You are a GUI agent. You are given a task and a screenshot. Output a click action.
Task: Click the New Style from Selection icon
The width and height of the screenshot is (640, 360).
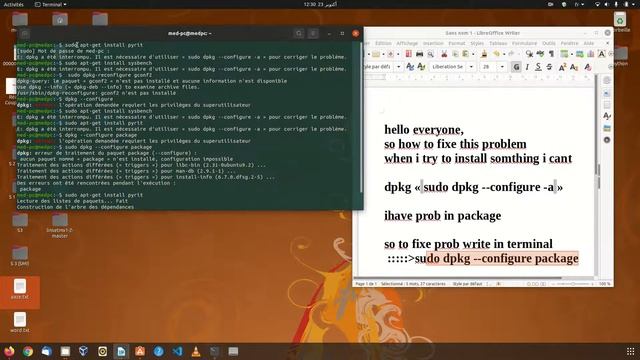tap(421, 67)
